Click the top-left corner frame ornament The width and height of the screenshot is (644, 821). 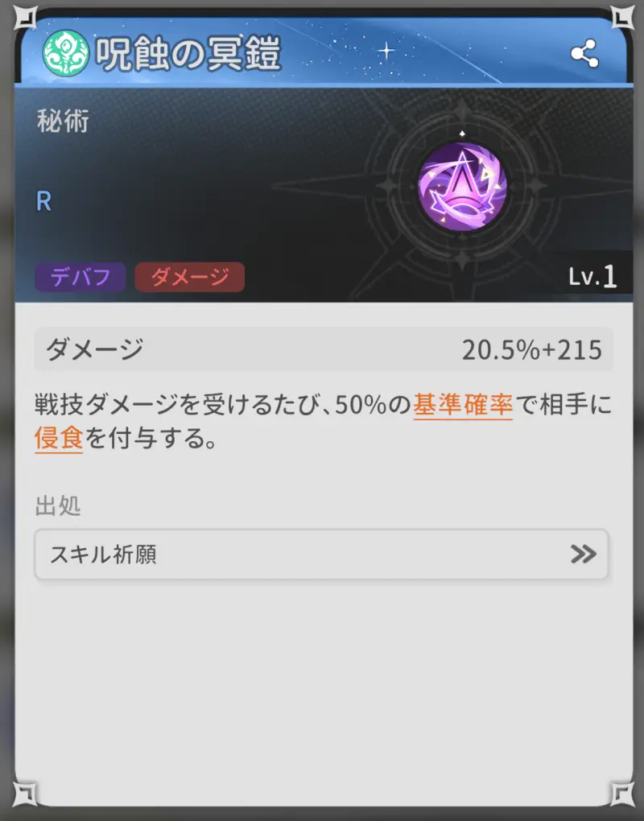[25, 17]
